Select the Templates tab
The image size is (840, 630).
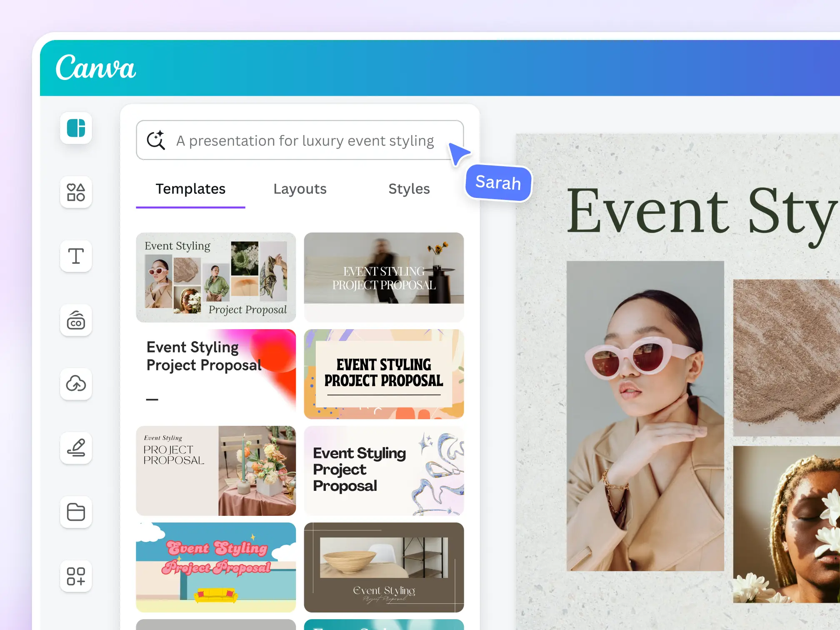tap(190, 189)
